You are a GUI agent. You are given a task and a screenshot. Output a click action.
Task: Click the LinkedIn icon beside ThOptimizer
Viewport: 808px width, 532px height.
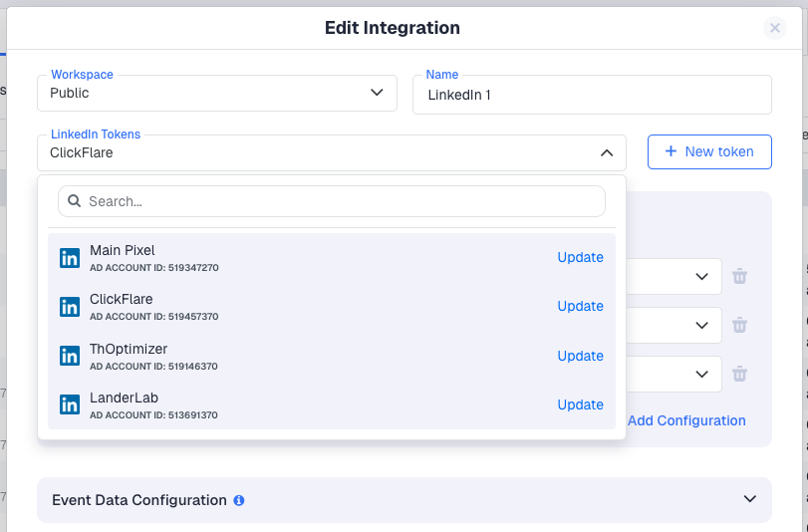pos(70,356)
